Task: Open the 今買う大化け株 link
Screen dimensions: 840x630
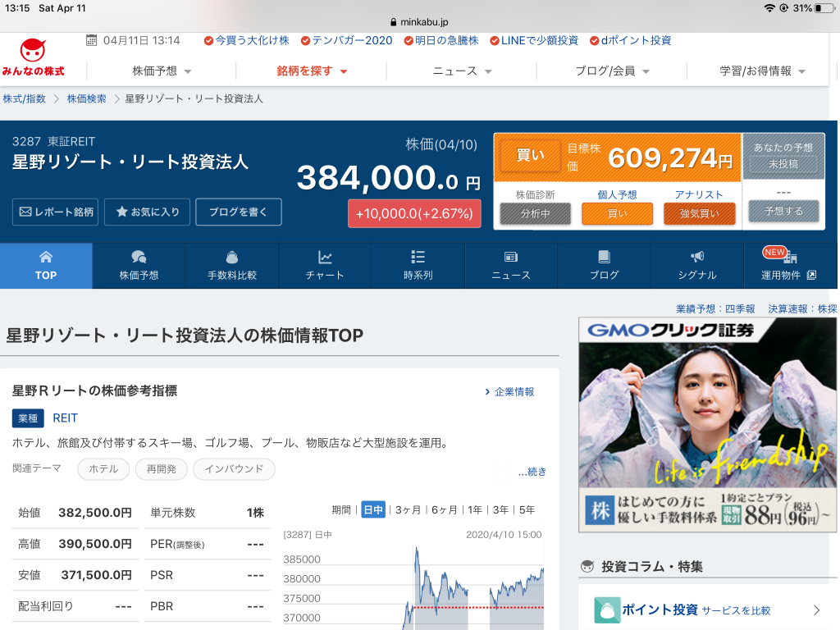Action: click(247, 40)
